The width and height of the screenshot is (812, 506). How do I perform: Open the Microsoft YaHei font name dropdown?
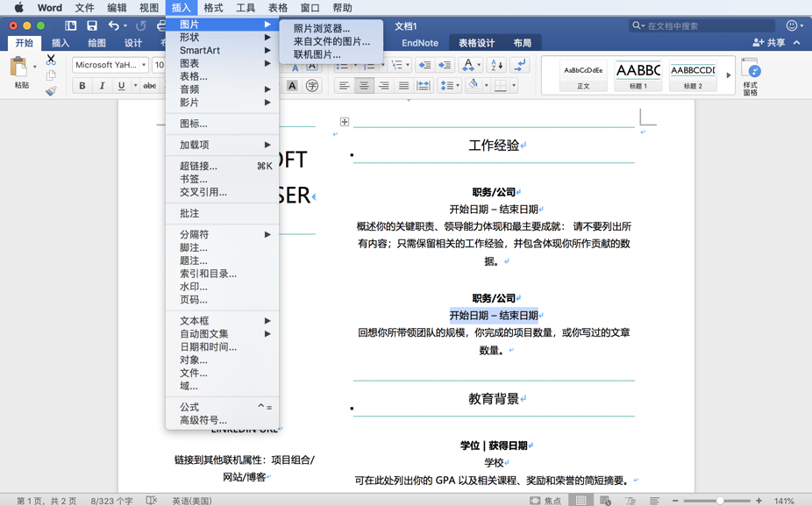(144, 65)
